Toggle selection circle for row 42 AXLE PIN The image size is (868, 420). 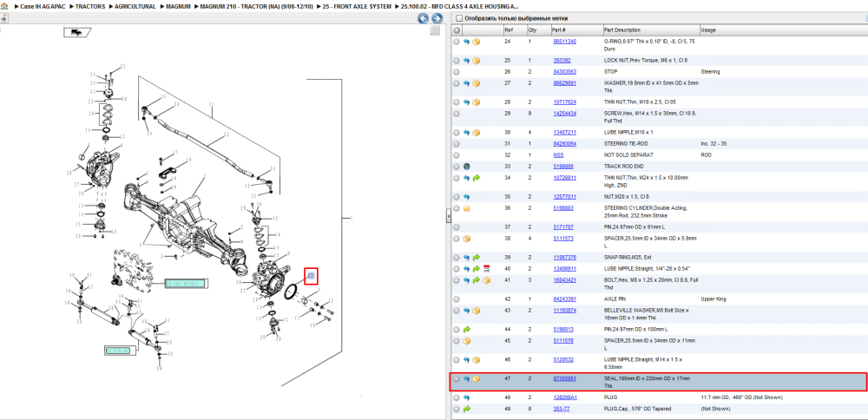pyautogui.click(x=457, y=299)
